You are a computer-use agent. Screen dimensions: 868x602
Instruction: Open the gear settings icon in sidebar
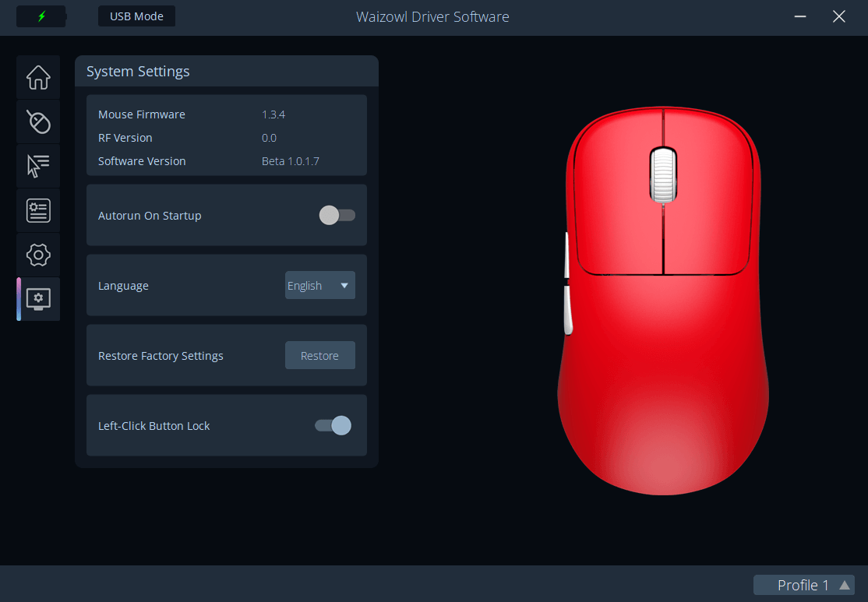point(38,255)
